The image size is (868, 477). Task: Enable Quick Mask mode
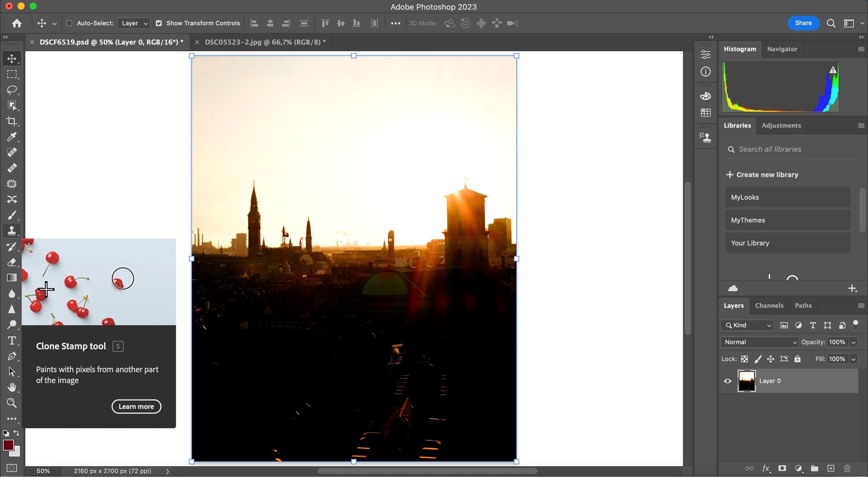[12, 468]
